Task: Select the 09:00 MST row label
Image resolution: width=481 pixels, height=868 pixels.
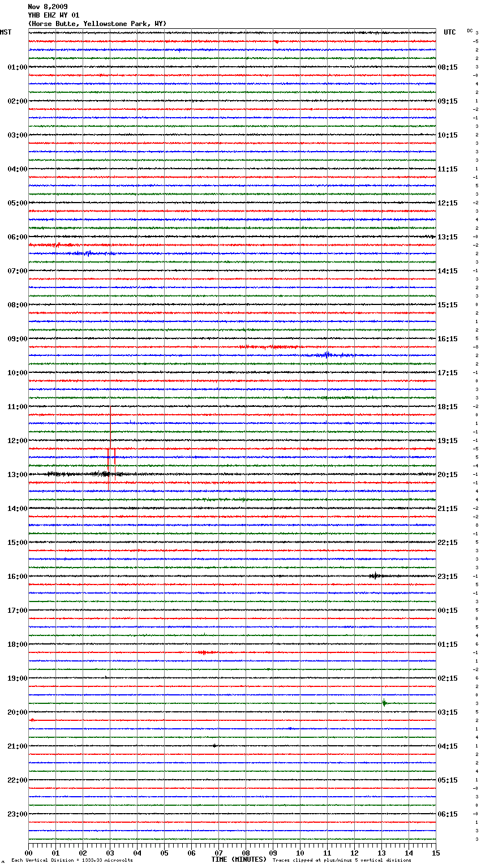Action: pyautogui.click(x=18, y=339)
